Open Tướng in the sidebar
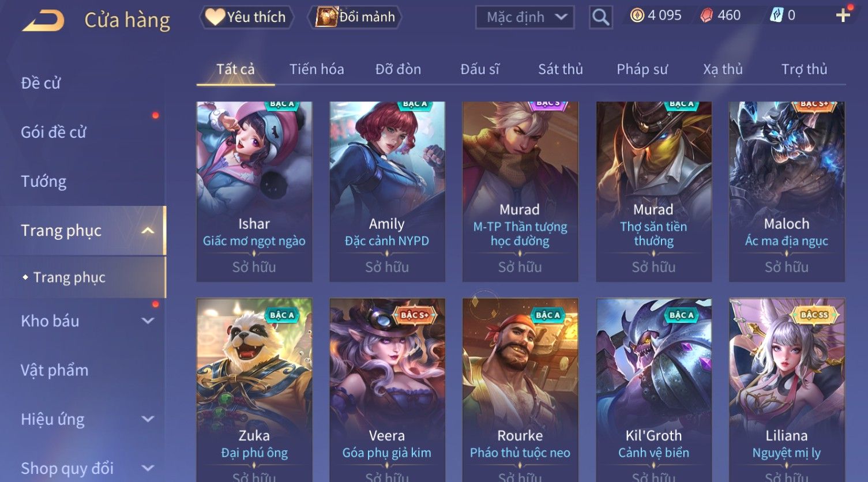 click(x=44, y=182)
